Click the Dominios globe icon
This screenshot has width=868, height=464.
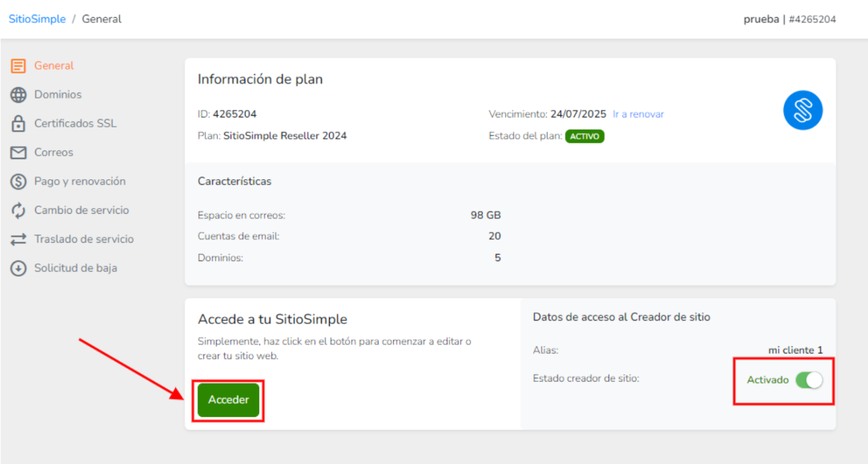click(18, 94)
